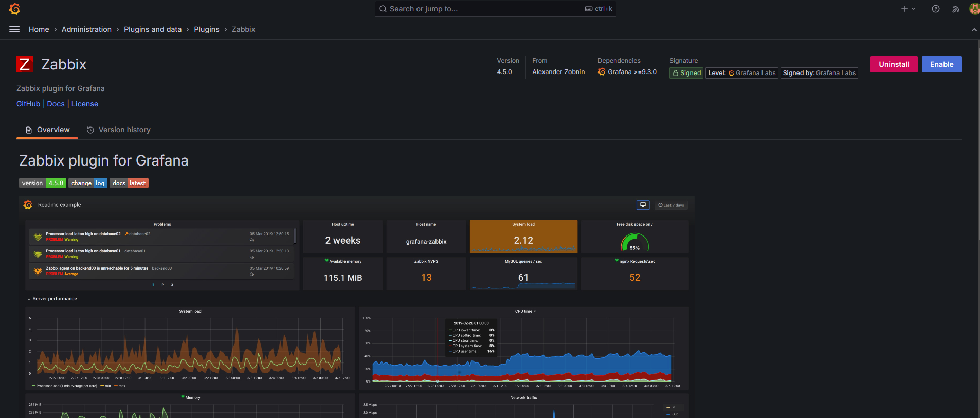
Task: Click the heart icon beside database01 problem
Action: 38,254
